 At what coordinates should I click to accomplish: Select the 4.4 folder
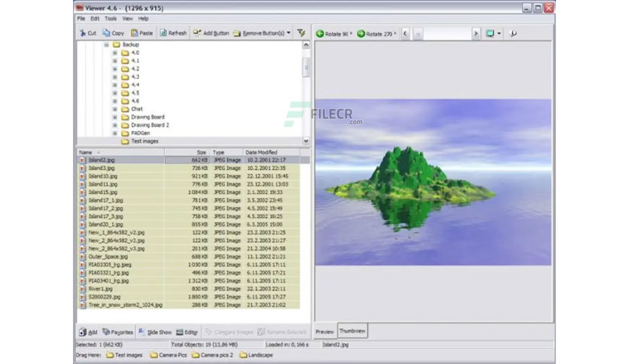click(135, 85)
